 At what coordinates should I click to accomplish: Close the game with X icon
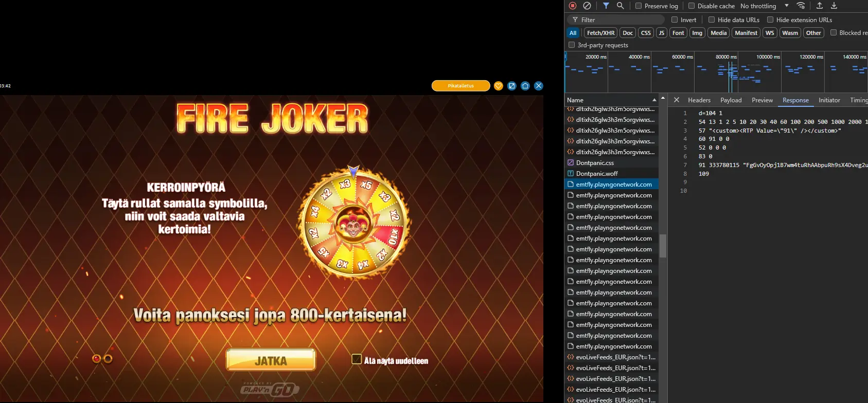(x=539, y=86)
